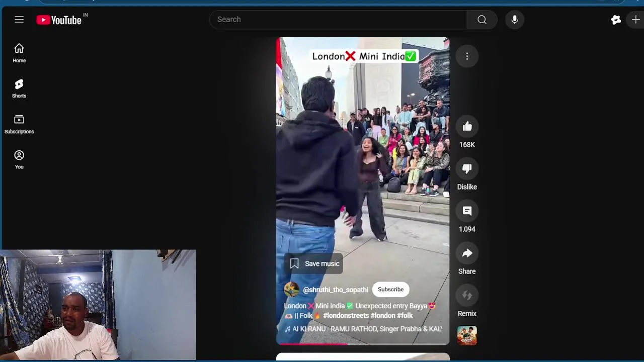Like the Short with 168K likes
The image size is (644, 362).
tap(467, 127)
